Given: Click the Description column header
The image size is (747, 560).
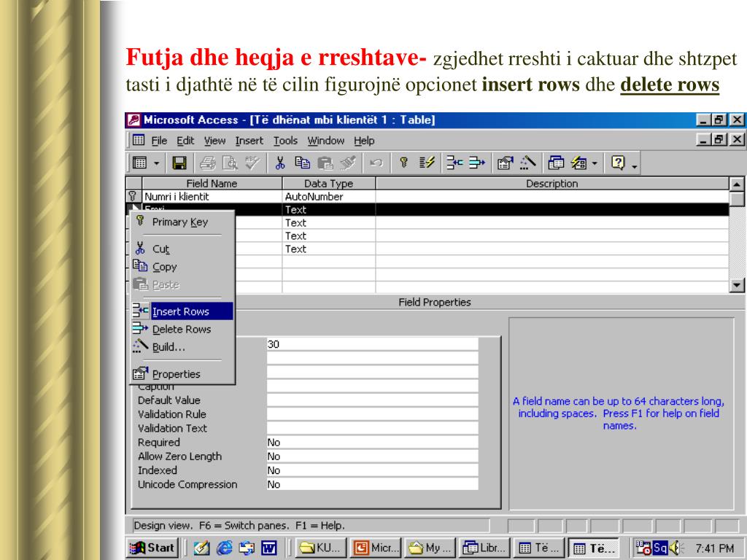Looking at the screenshot, I should click(552, 183).
